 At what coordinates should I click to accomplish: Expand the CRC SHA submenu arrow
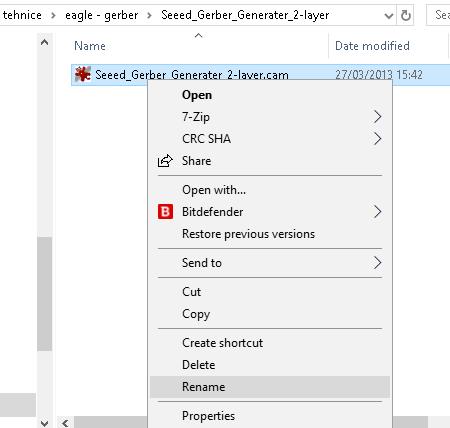[377, 139]
